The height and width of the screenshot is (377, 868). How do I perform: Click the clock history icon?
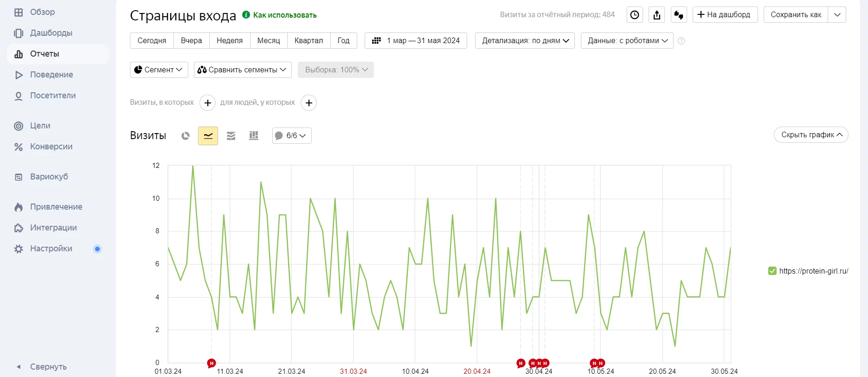(635, 15)
